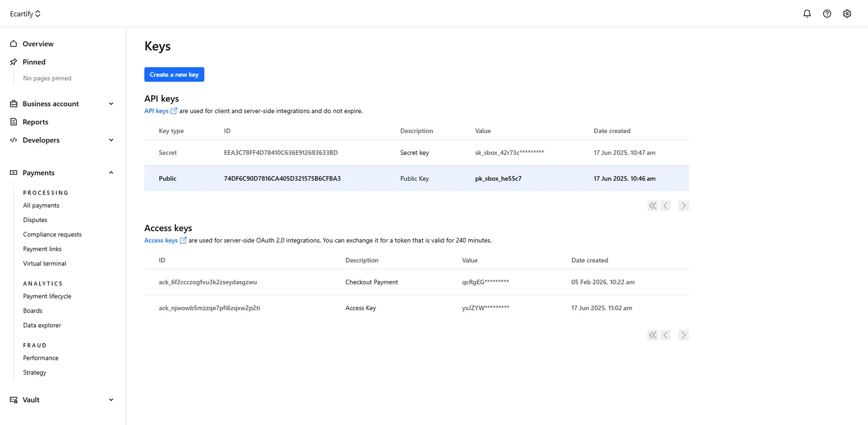Click external link icon beside Access keys

[183, 240]
